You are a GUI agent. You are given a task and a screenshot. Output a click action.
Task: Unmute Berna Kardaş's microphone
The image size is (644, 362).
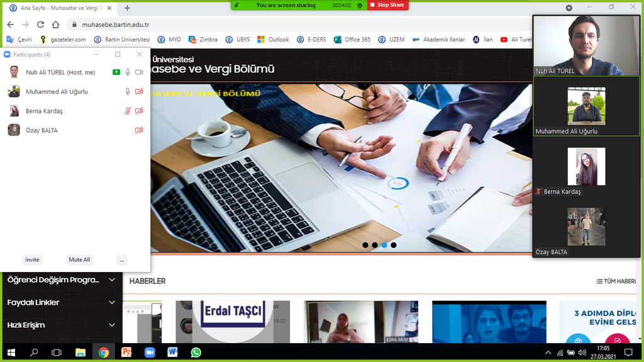[128, 111]
